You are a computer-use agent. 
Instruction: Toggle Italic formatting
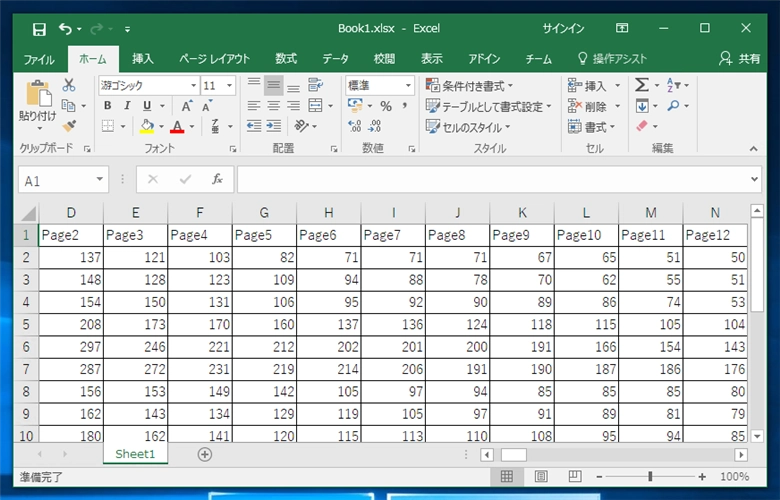[x=127, y=105]
